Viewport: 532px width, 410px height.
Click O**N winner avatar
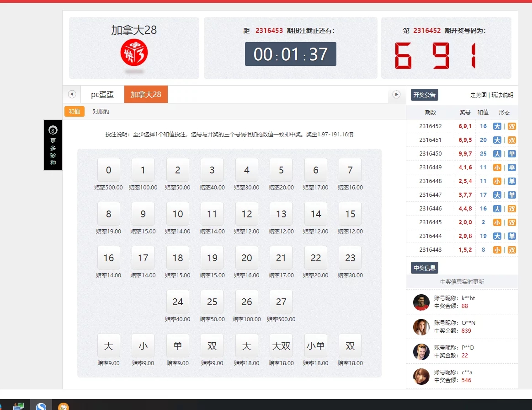(421, 327)
